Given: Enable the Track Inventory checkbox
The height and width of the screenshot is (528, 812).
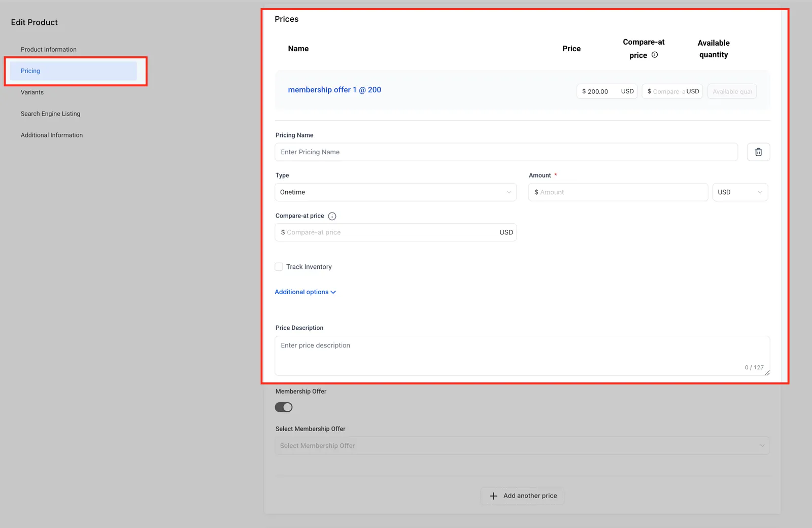Looking at the screenshot, I should [x=279, y=267].
